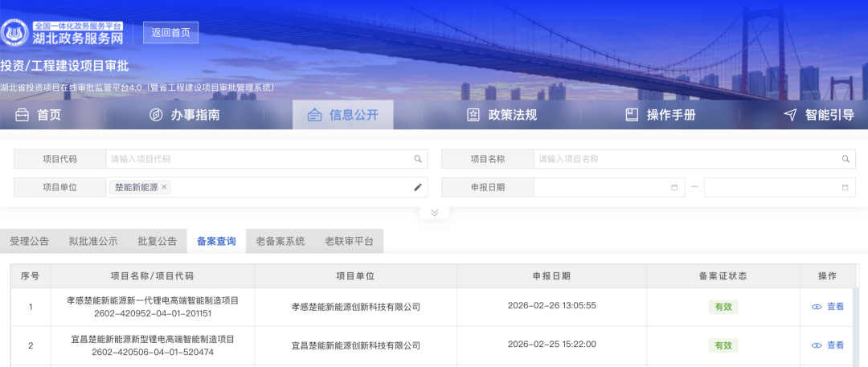Click project code 2602-420506-04-01-520474

[x=153, y=352]
